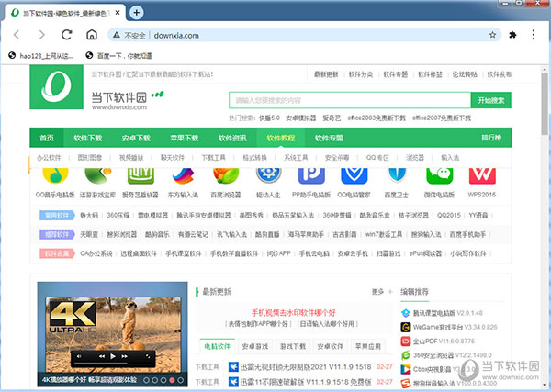The image size is (551, 392).
Task: Click the not-secure warning icon
Action: (x=117, y=35)
